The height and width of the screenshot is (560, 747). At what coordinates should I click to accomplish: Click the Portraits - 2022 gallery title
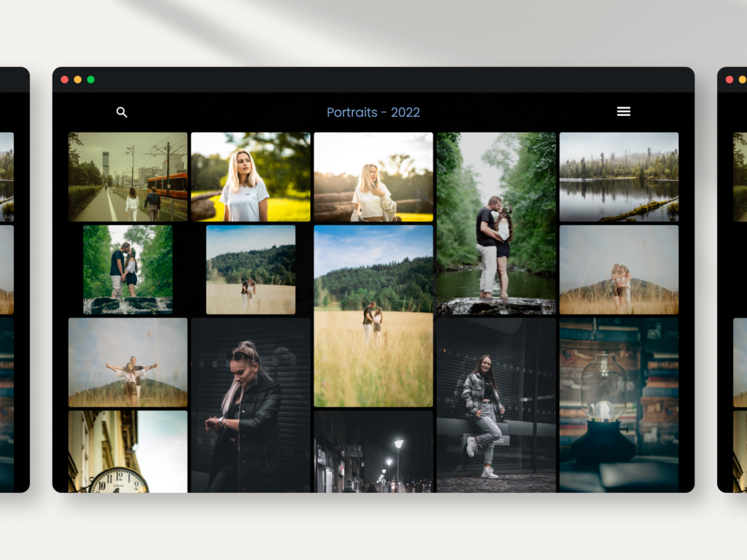(373, 112)
